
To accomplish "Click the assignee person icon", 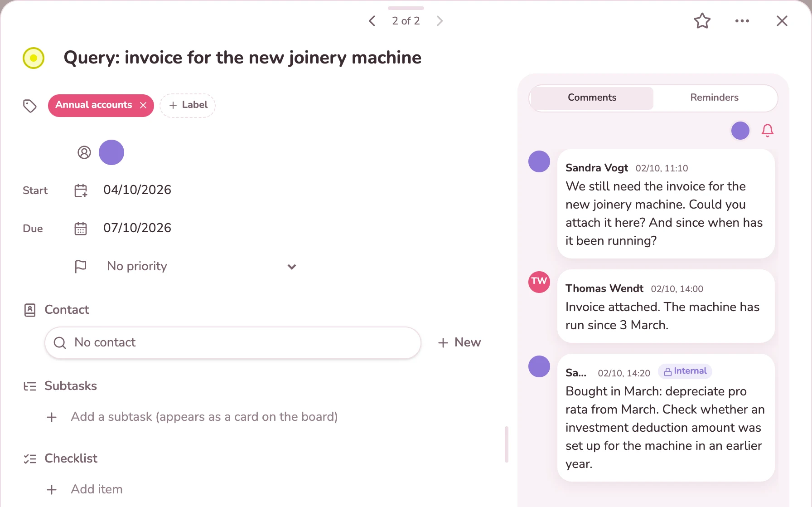I will (x=84, y=152).
